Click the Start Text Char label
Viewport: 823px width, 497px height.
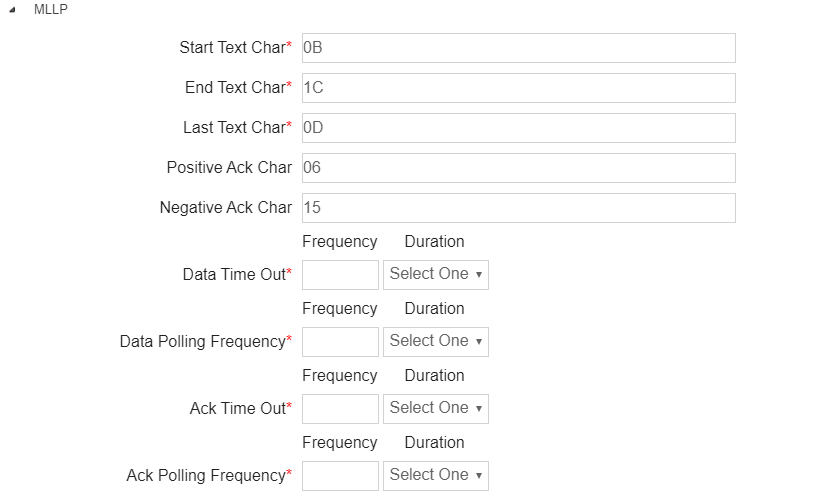[232, 48]
